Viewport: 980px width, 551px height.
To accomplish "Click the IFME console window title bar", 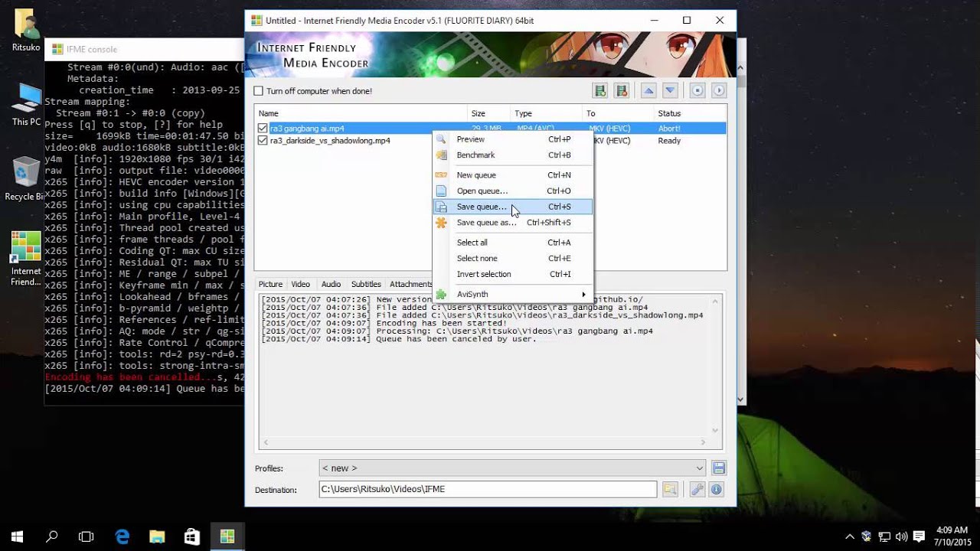I will tap(144, 49).
